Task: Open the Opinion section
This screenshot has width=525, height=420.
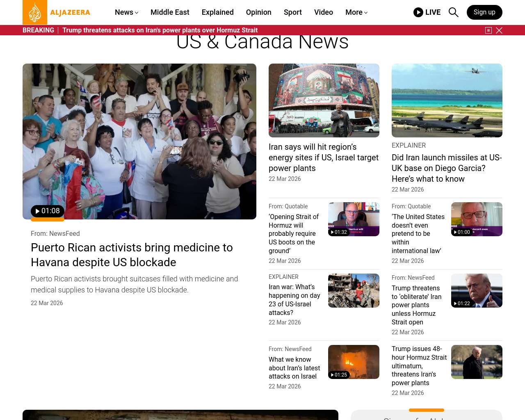Action: (x=259, y=12)
